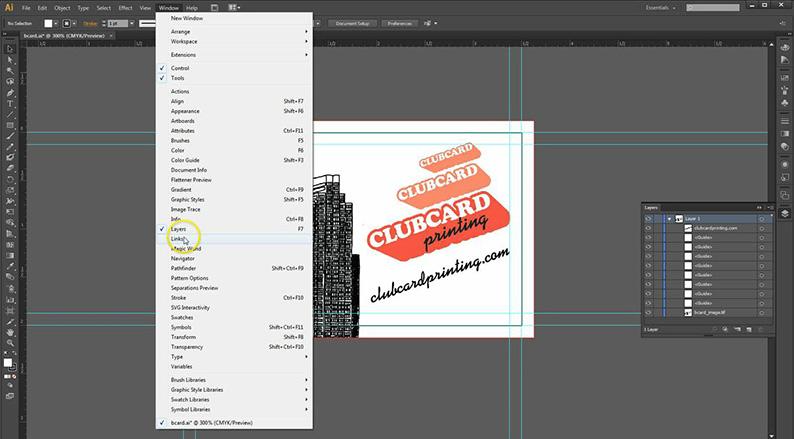The image size is (794, 439).
Task: Click the Fill box in the toolbox
Action: coord(8,363)
